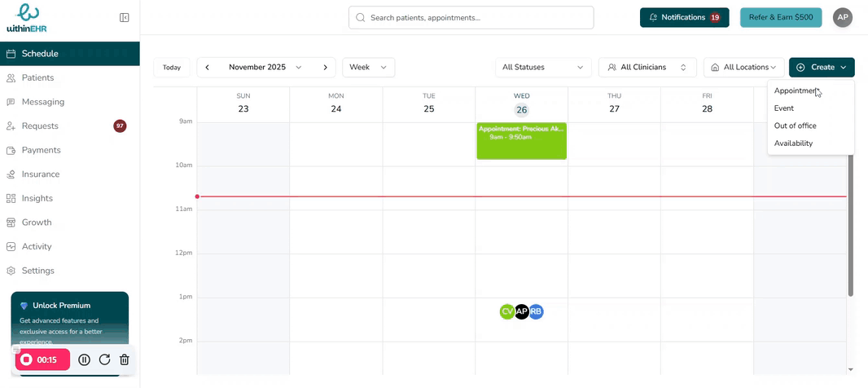Viewport: 868px width, 388px height.
Task: Open the AP user avatar menu
Action: pos(843,17)
